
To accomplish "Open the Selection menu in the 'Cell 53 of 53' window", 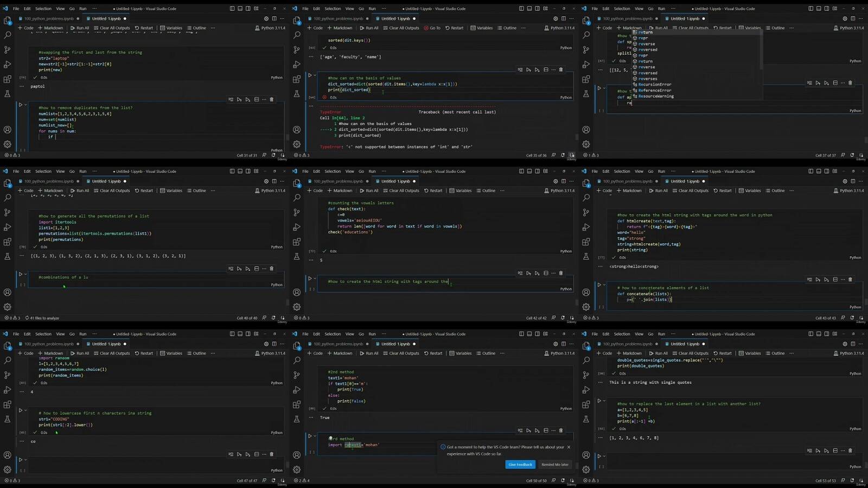I will pos(622,334).
